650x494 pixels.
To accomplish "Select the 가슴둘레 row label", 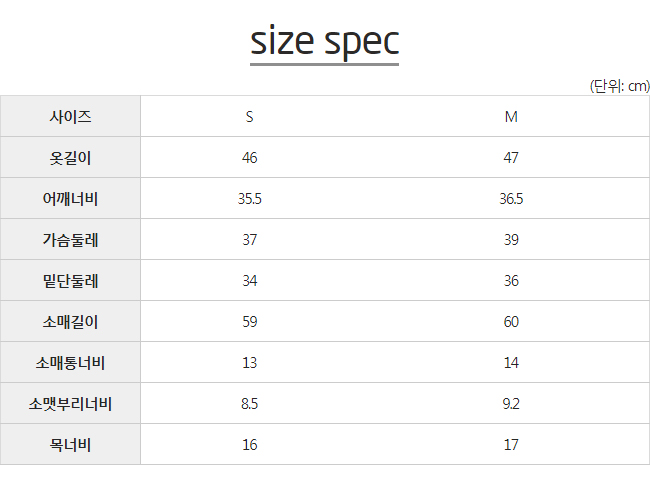I will [x=70, y=240].
